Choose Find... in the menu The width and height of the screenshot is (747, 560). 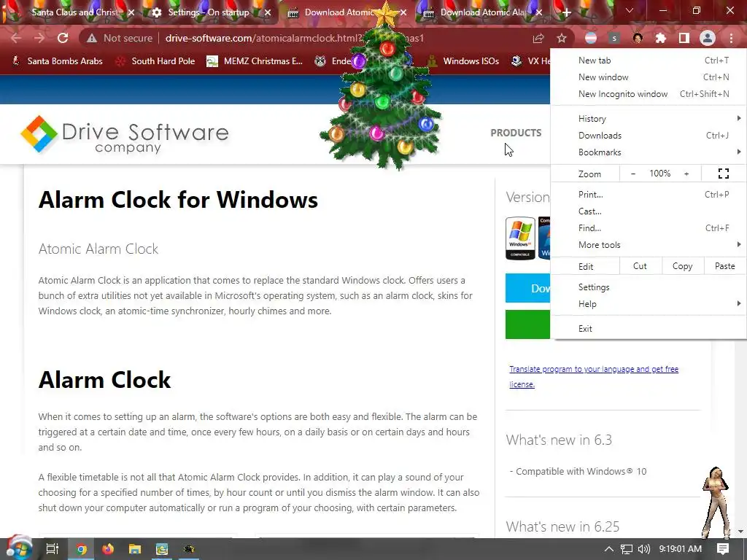(x=649, y=228)
